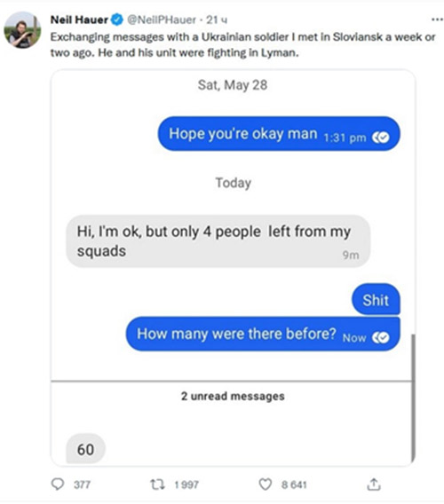Open the share upload icon

[374, 484]
